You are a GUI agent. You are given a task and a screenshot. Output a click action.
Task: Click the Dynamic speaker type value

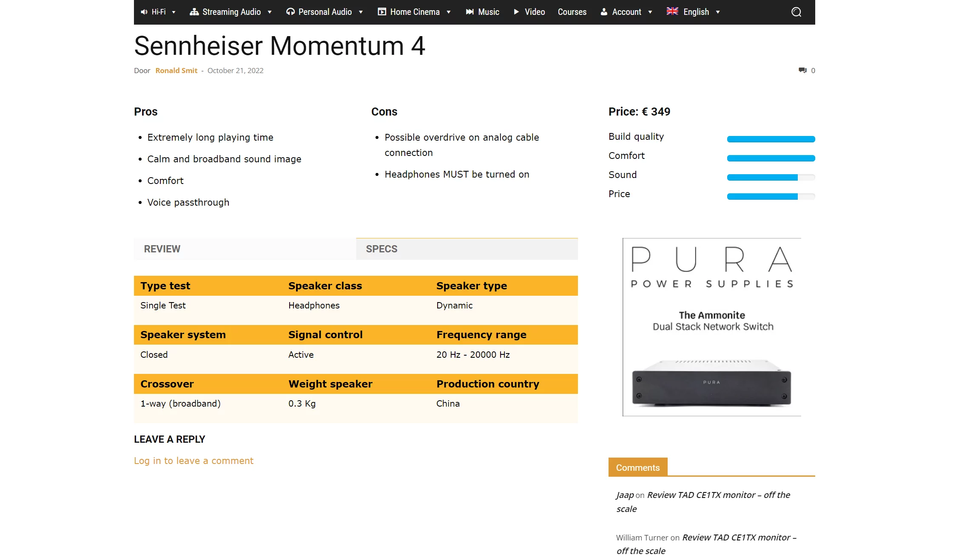454,305
